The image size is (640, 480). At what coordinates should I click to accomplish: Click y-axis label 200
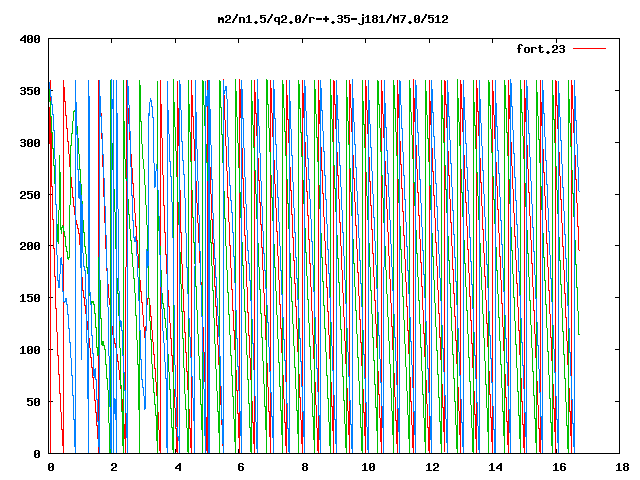click(30, 246)
